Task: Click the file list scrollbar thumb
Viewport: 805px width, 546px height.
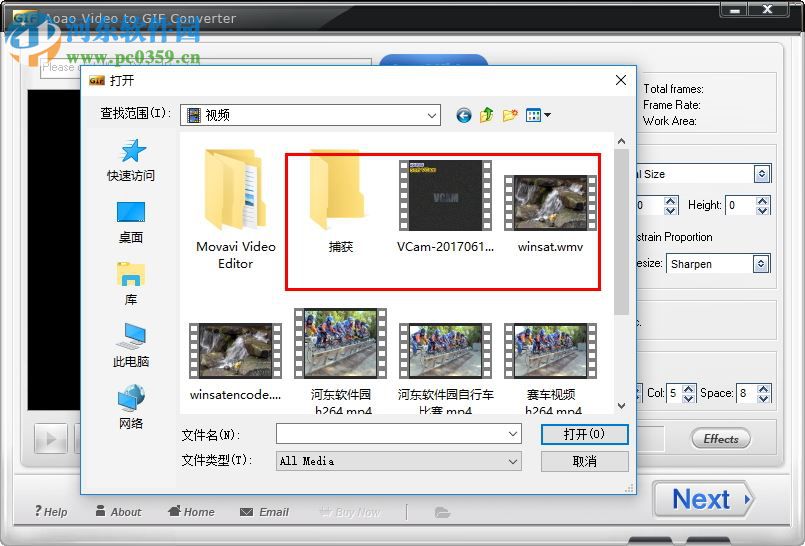Action: [621, 232]
